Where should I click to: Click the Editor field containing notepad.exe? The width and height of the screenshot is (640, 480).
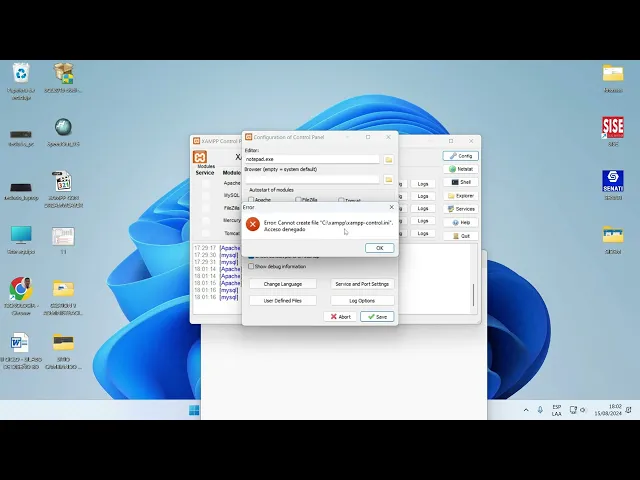[x=312, y=159]
